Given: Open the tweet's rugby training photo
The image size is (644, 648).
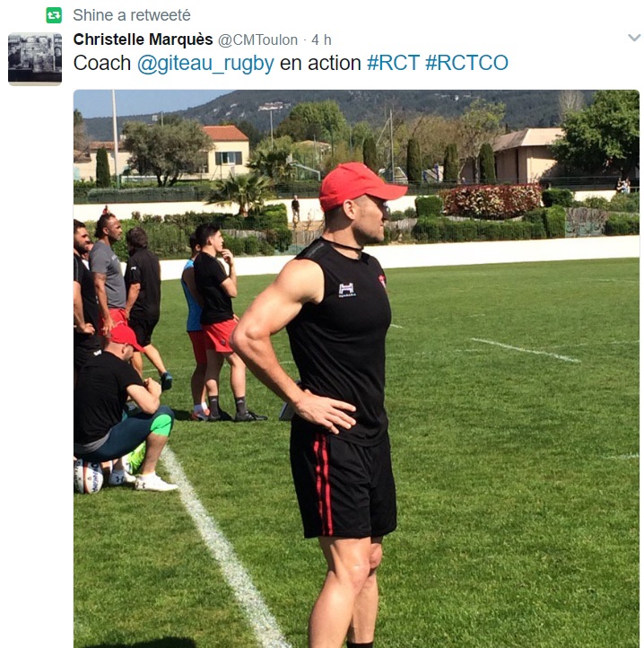Looking at the screenshot, I should 356,369.
